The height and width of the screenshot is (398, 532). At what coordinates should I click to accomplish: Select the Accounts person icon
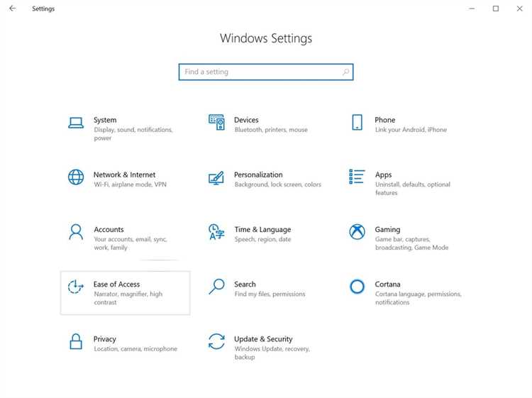[x=76, y=232]
